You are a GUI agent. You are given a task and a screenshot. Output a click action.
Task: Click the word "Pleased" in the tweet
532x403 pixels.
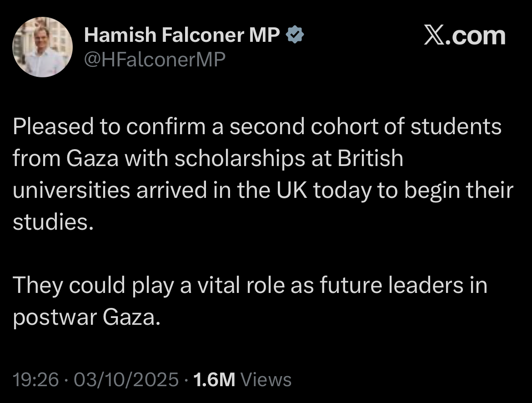(x=53, y=126)
